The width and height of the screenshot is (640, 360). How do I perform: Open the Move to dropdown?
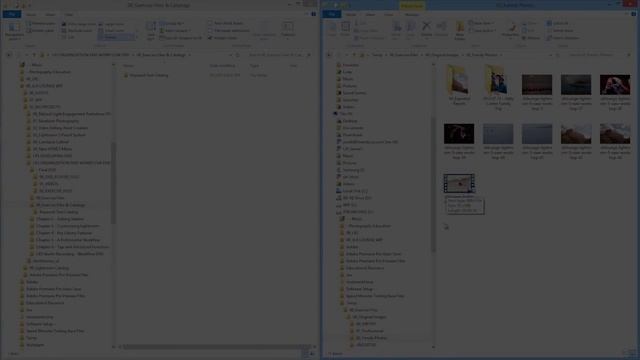[x=396, y=30]
